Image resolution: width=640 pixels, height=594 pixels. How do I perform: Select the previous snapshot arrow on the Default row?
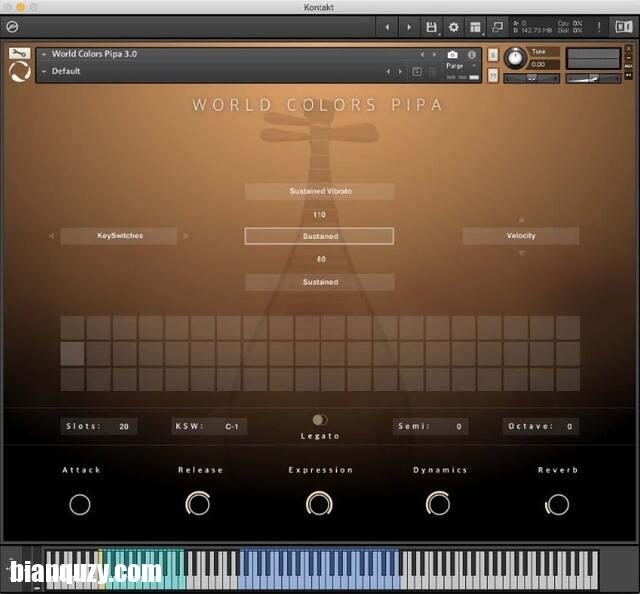(x=388, y=71)
